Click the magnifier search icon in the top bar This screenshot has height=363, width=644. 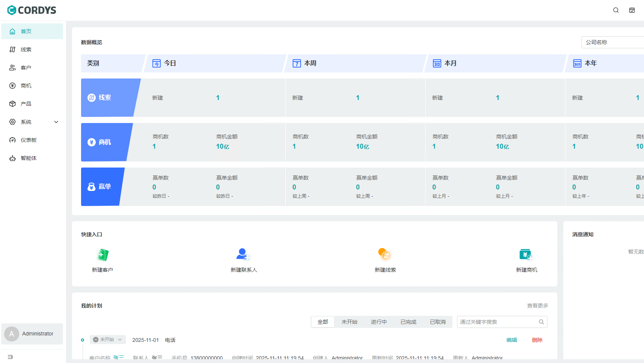[x=616, y=10]
